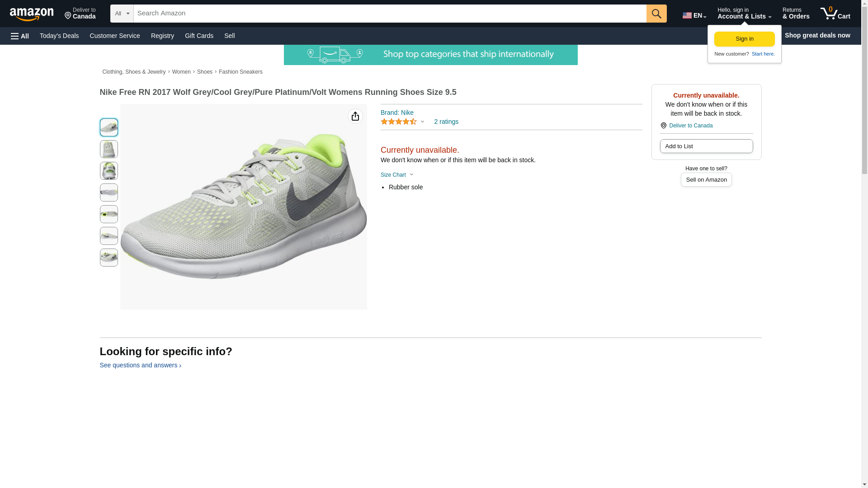The height and width of the screenshot is (488, 868).
Task: Click the Search Amazon text field
Action: tap(390, 14)
